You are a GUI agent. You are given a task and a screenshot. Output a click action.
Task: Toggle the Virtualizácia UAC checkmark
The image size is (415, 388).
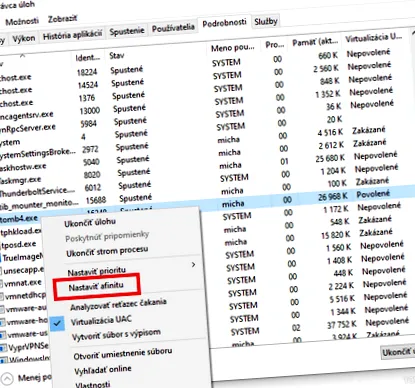pyautogui.click(x=58, y=323)
